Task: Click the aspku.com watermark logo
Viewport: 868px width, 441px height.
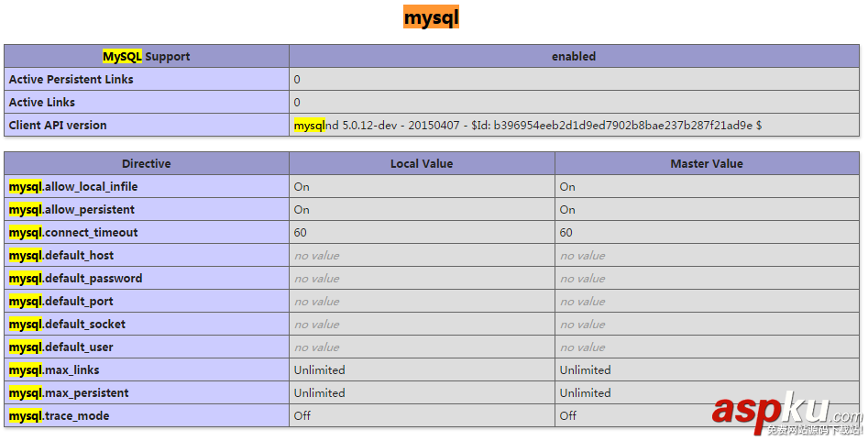Action: click(786, 412)
